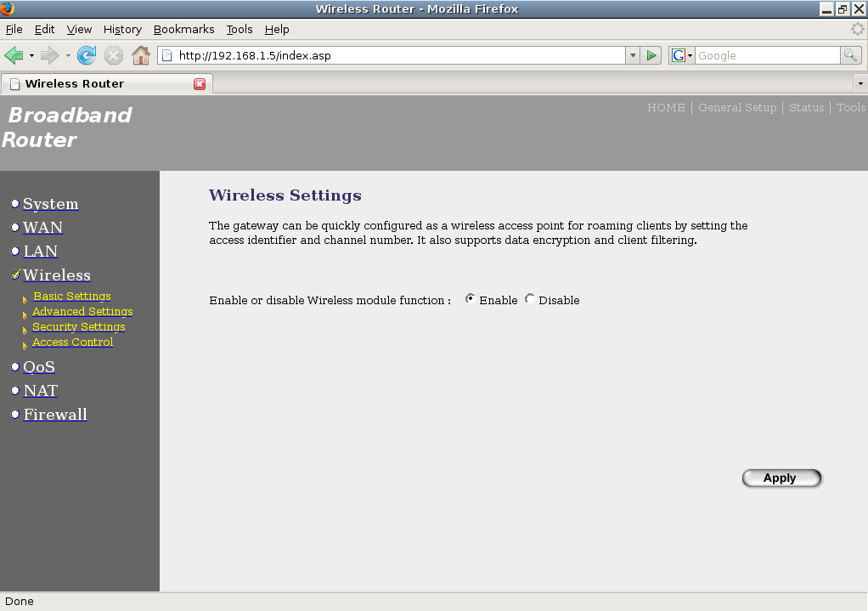
Task: Open wireless Advanced Settings
Action: [x=82, y=311]
